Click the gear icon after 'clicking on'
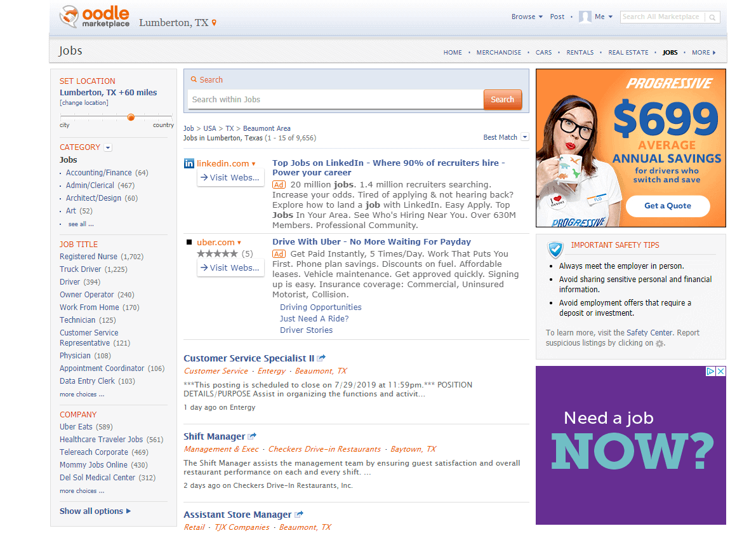The image size is (756, 533). [x=660, y=344]
